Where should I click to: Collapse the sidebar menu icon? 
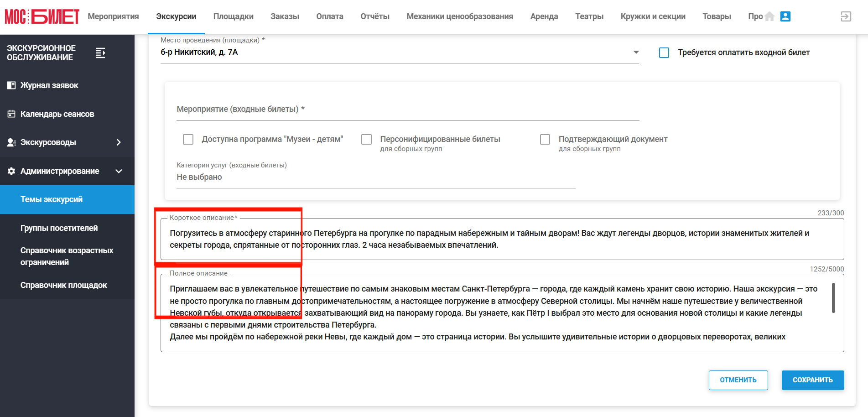coord(100,53)
